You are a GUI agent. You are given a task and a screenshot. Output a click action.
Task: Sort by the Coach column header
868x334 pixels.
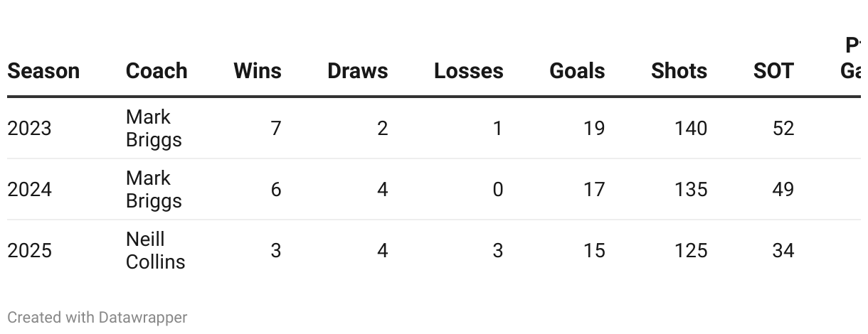(157, 71)
